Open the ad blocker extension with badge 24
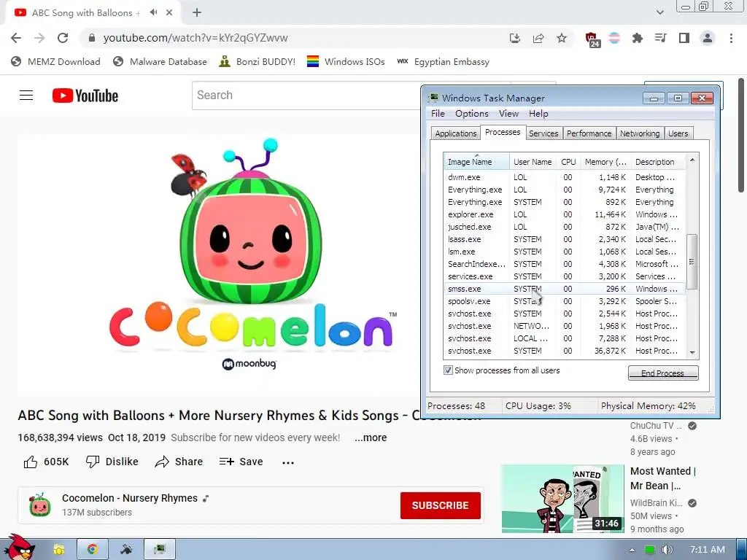Screen dimensions: 747x560 [592, 39]
